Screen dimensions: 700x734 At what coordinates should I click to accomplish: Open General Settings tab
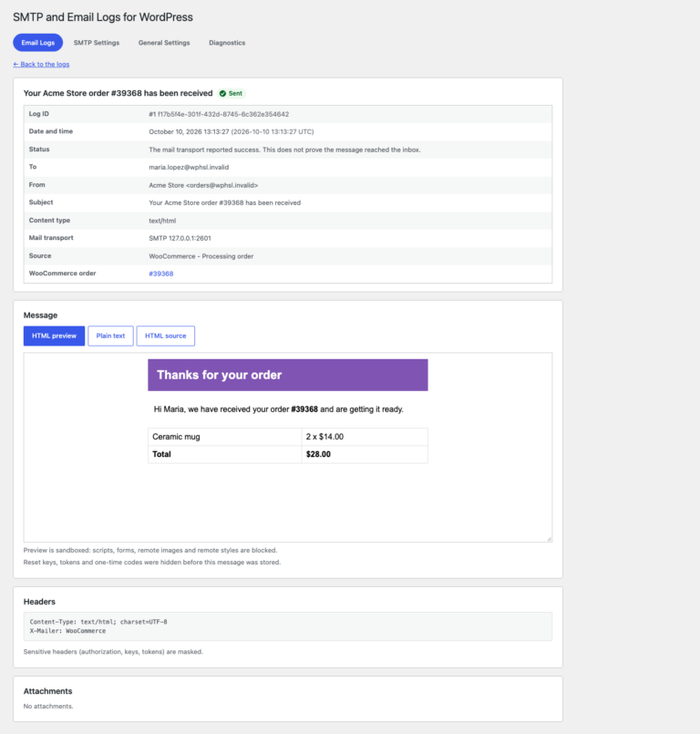164,43
